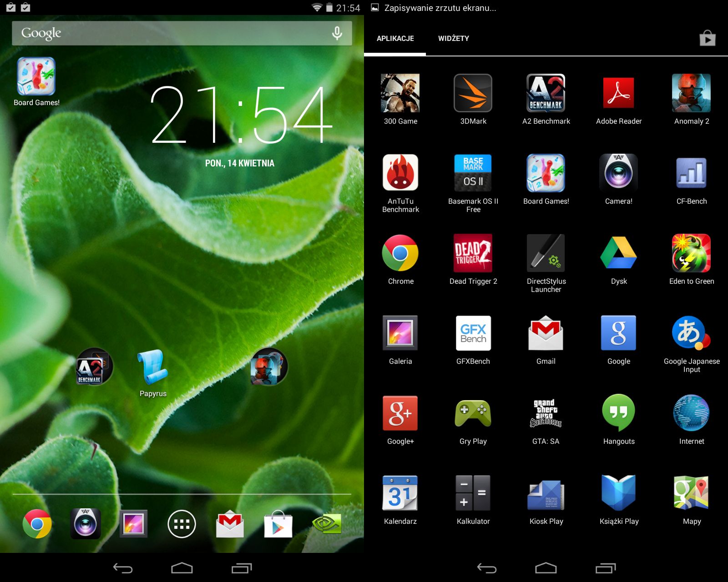728x582 pixels.
Task: Launch the Anomaly 2 home screen shortcut
Action: point(269,366)
